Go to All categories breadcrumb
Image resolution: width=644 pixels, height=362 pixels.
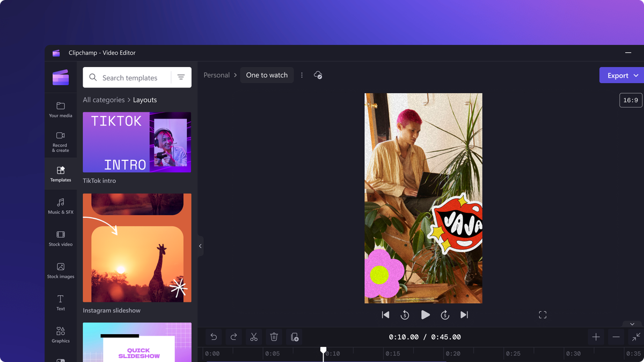click(104, 100)
